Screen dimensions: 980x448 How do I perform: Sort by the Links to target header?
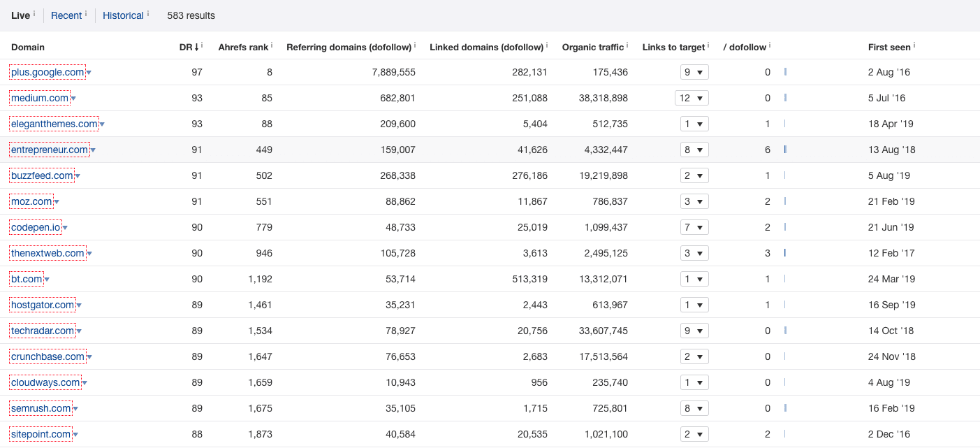coord(673,48)
